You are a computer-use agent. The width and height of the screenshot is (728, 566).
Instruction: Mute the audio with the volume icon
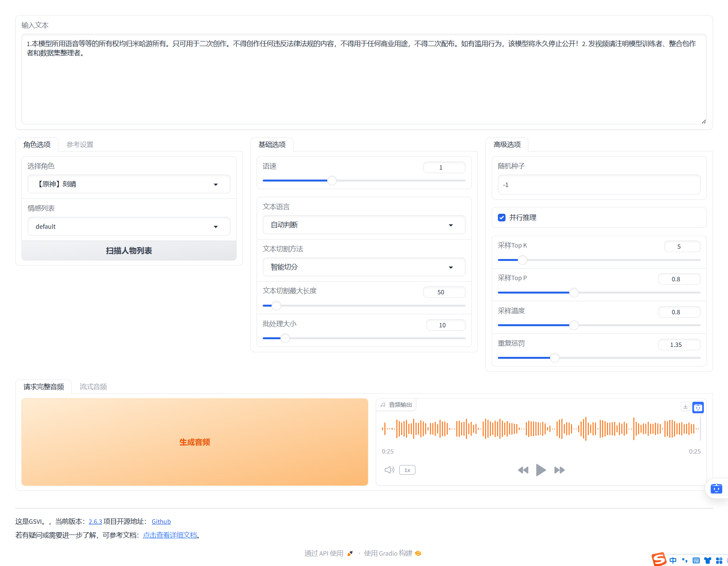[x=389, y=470]
